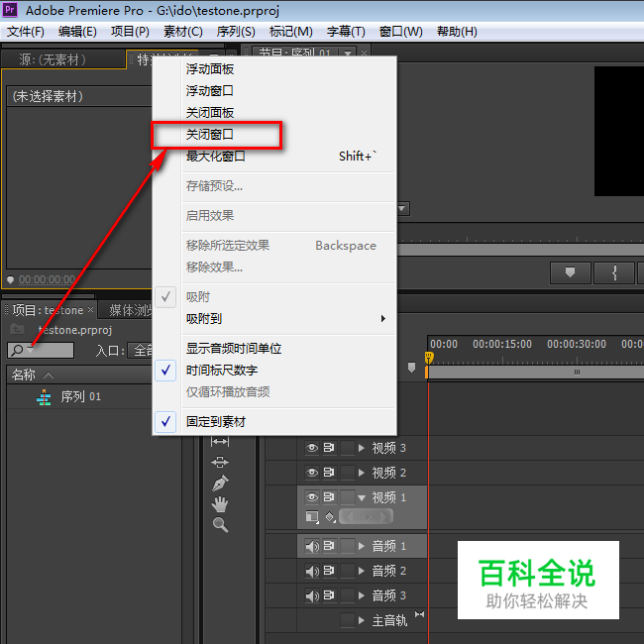Open the 吸附到 submenu arrow

(383, 319)
